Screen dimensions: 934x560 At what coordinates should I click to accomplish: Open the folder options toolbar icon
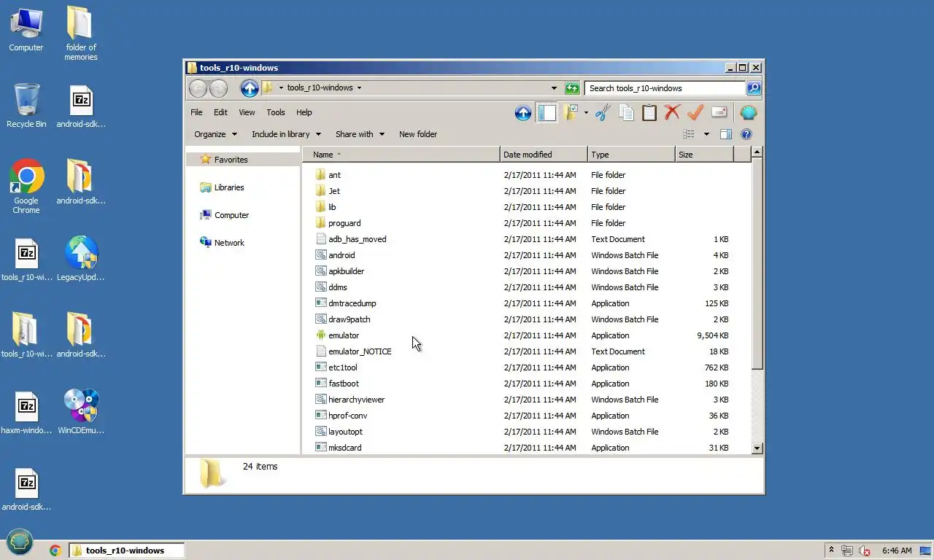571,113
